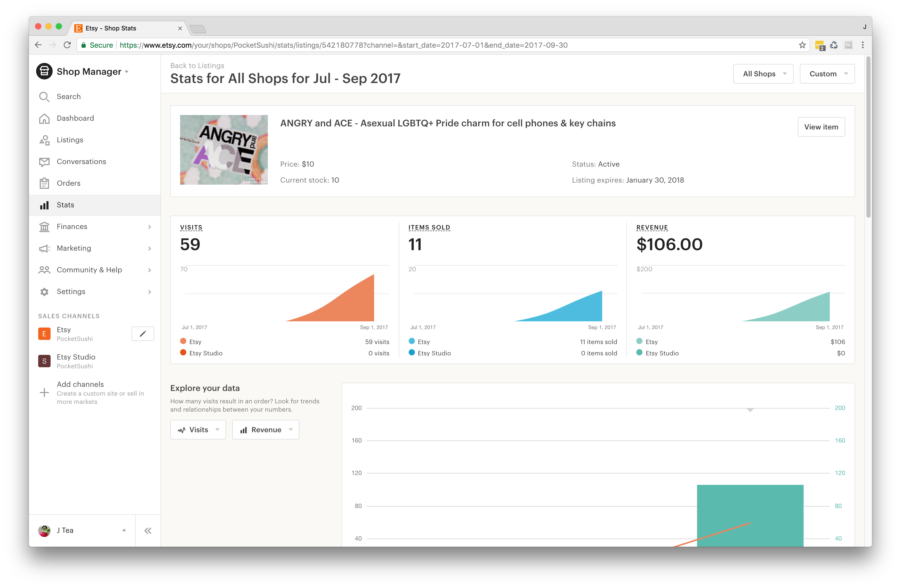This screenshot has width=901, height=588.
Task: Click the Add channels text
Action: coord(80,384)
